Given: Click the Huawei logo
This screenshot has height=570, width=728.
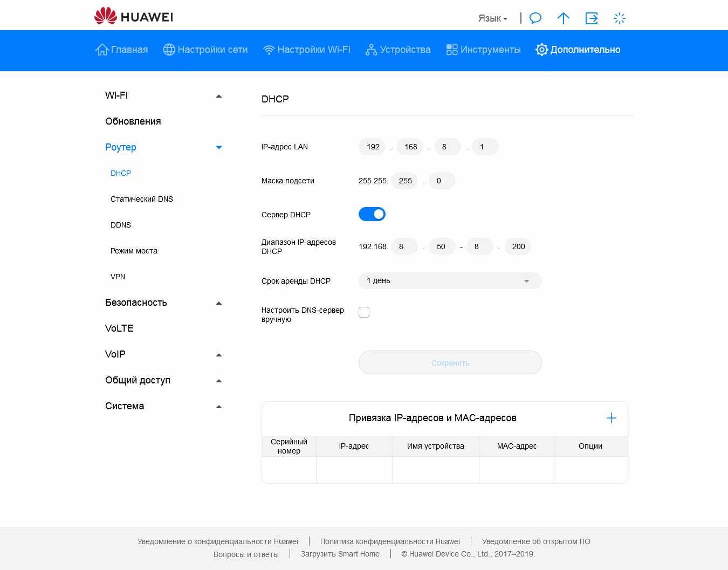Looking at the screenshot, I should point(134,17).
